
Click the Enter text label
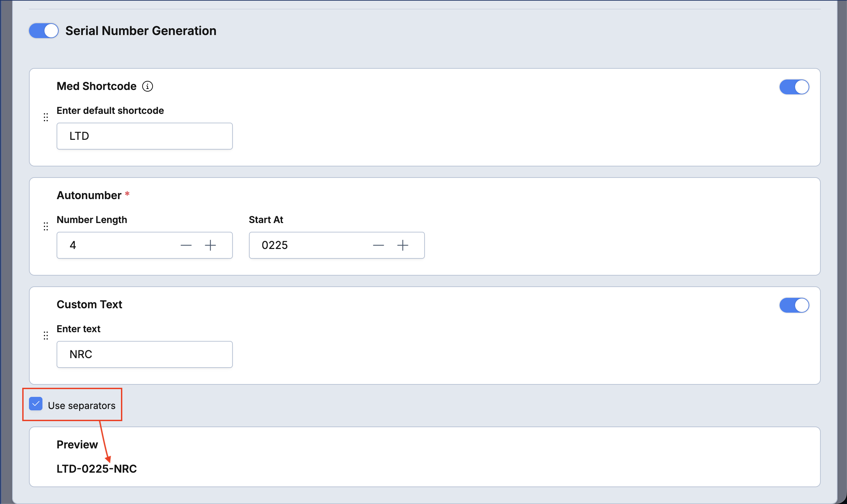(79, 329)
